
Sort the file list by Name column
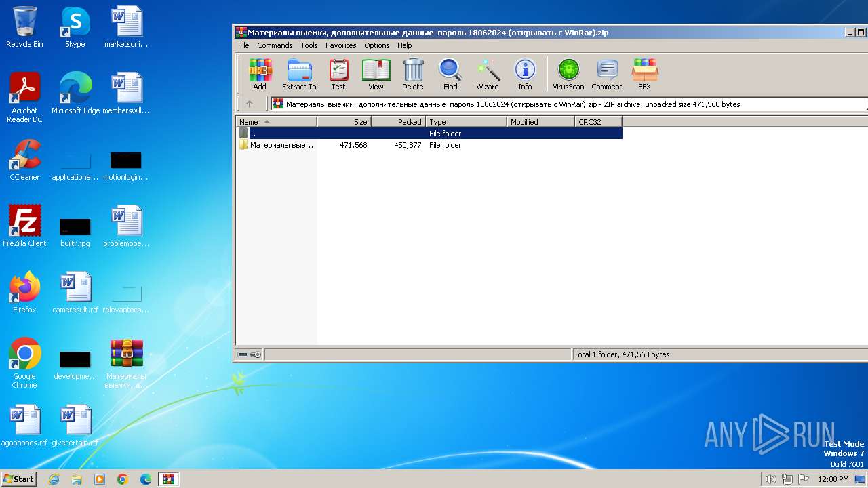tap(276, 122)
